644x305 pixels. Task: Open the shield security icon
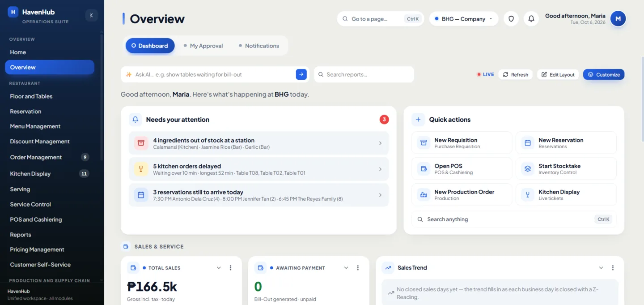[x=511, y=19]
